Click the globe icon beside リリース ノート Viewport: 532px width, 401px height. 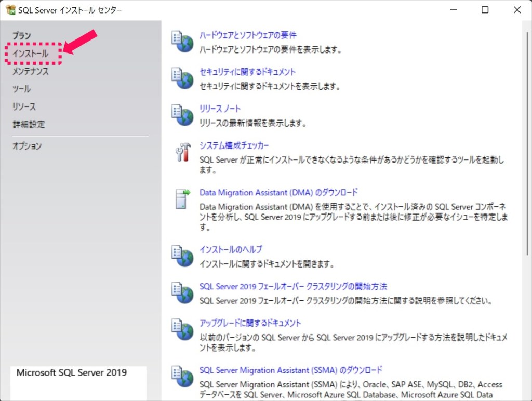[x=182, y=115]
